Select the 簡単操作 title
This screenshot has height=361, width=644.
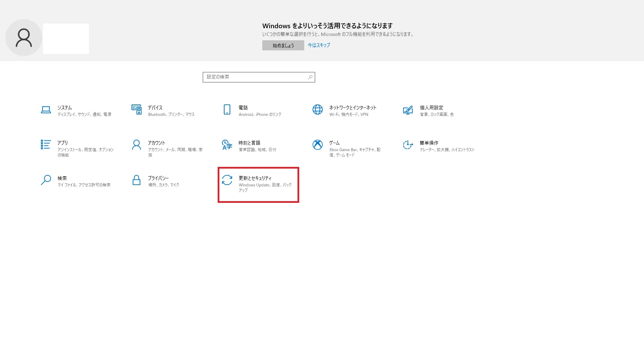coord(429,143)
